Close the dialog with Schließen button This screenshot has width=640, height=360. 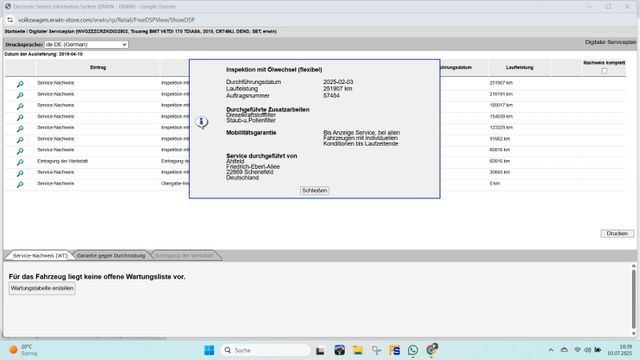tap(314, 191)
